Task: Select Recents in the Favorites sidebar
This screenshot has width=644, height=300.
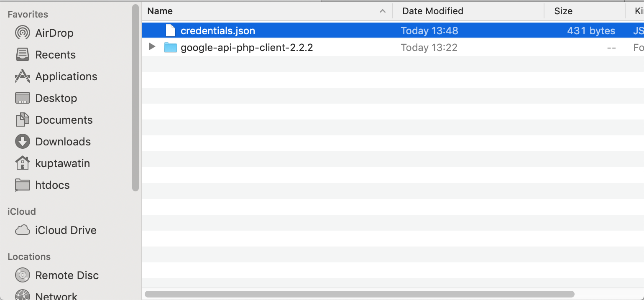Action: click(x=56, y=55)
